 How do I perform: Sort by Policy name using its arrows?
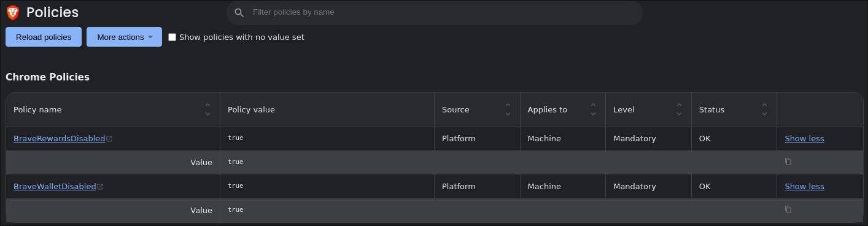pos(207,109)
